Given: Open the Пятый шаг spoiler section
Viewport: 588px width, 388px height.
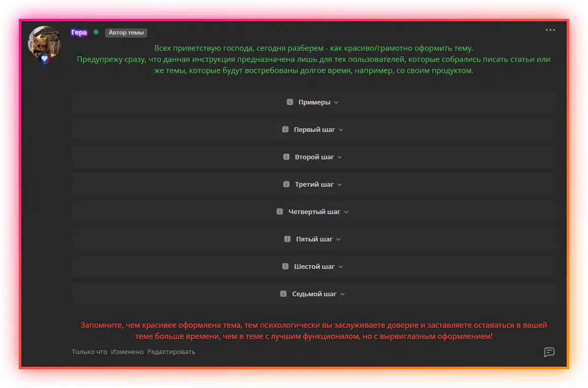Looking at the screenshot, I should (x=314, y=239).
